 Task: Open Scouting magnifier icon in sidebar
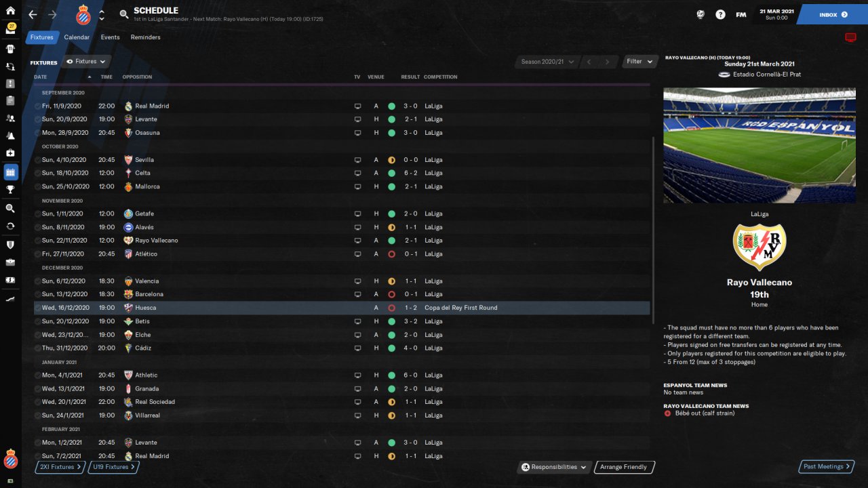click(10, 209)
